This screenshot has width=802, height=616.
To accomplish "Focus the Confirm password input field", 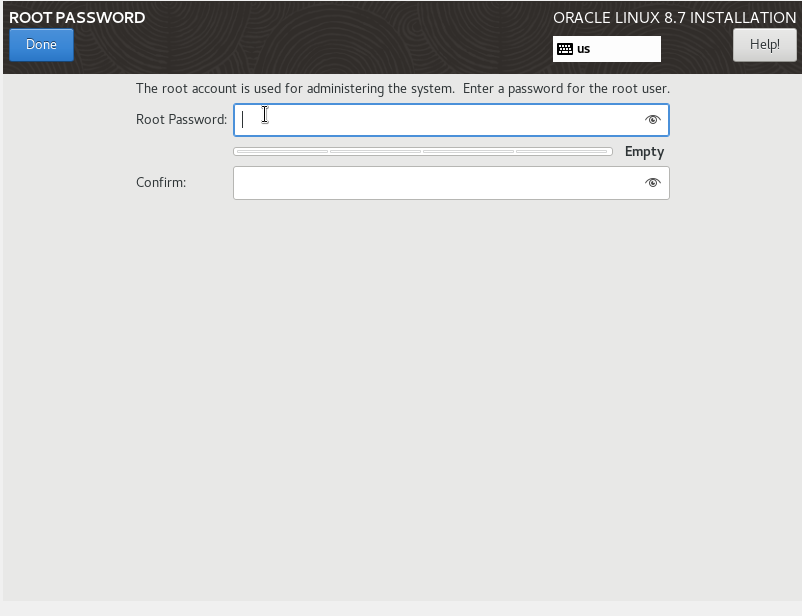I will pos(451,183).
